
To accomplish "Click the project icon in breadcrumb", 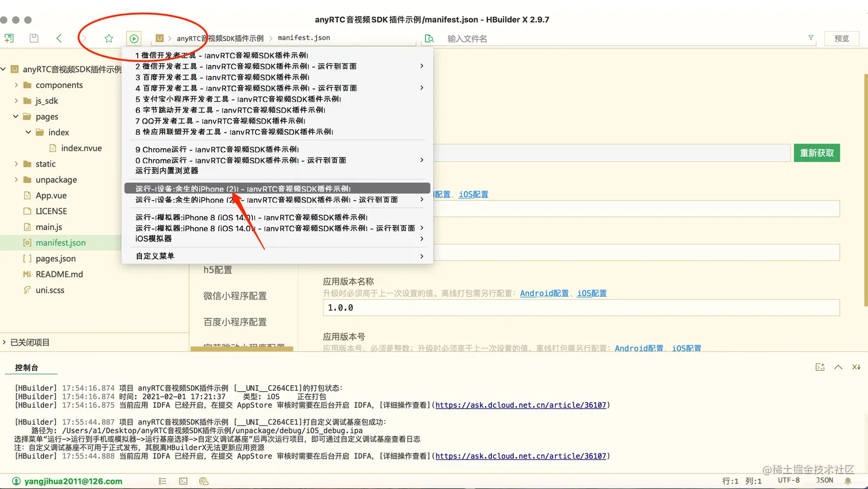I will pyautogui.click(x=160, y=38).
